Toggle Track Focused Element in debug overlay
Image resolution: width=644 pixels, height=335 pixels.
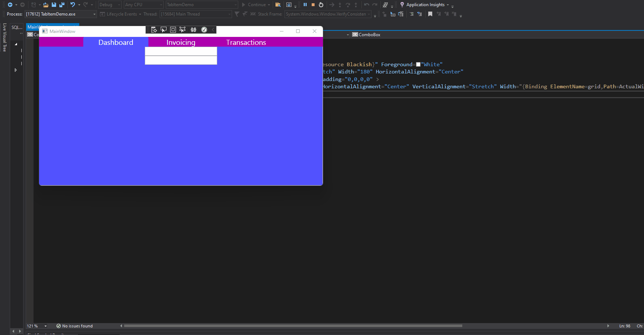182,30
